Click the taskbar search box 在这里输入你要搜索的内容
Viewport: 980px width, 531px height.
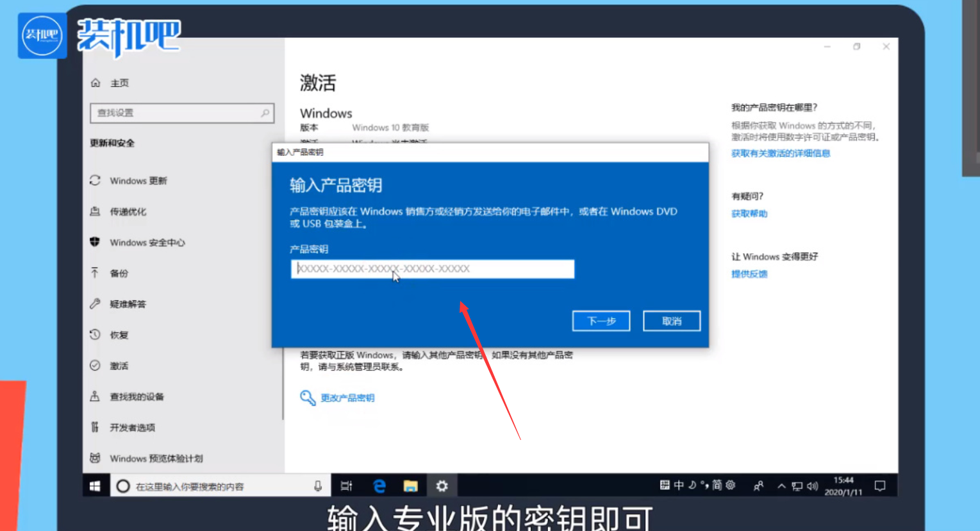click(x=222, y=486)
